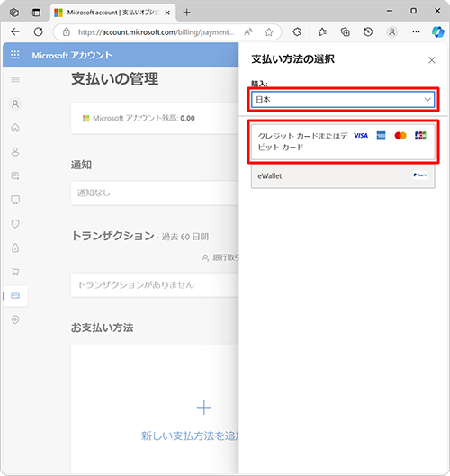
Task: Click the 通知 section heading
Action: (x=81, y=165)
